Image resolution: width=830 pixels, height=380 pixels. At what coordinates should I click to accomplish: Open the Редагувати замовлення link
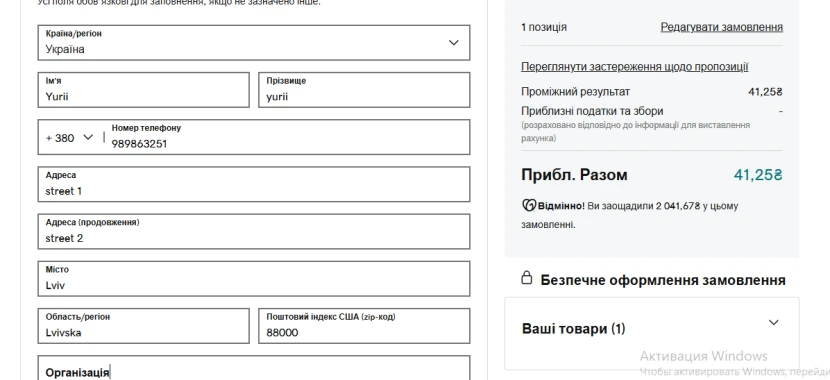click(x=721, y=27)
